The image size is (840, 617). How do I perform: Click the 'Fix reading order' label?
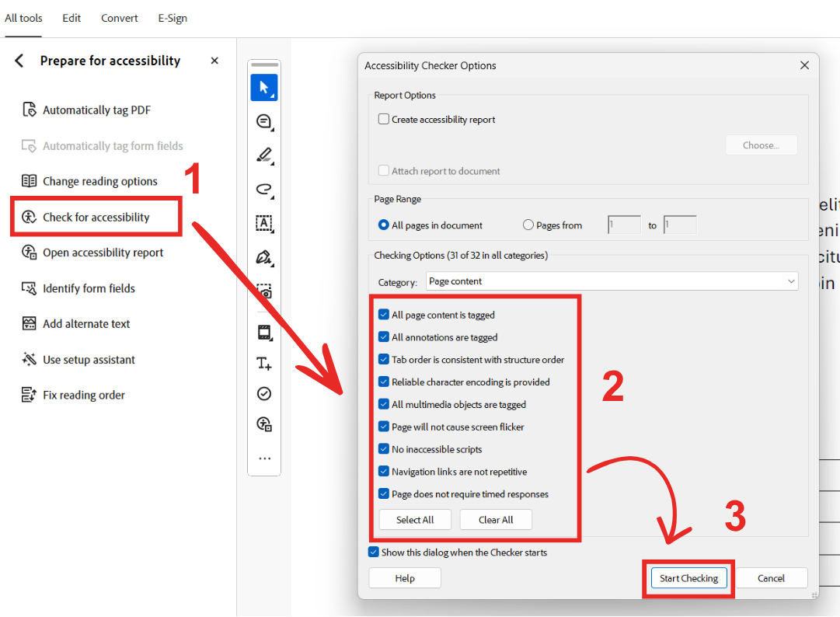click(84, 396)
